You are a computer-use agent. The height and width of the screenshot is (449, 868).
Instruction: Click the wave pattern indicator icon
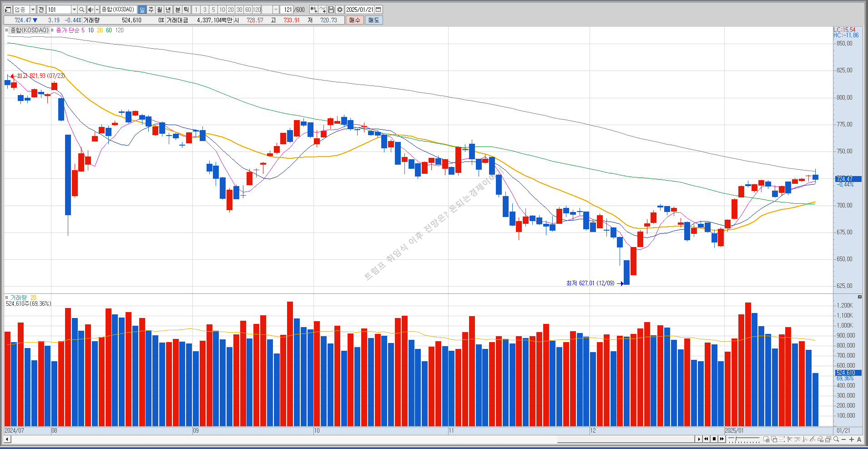tap(805, 439)
